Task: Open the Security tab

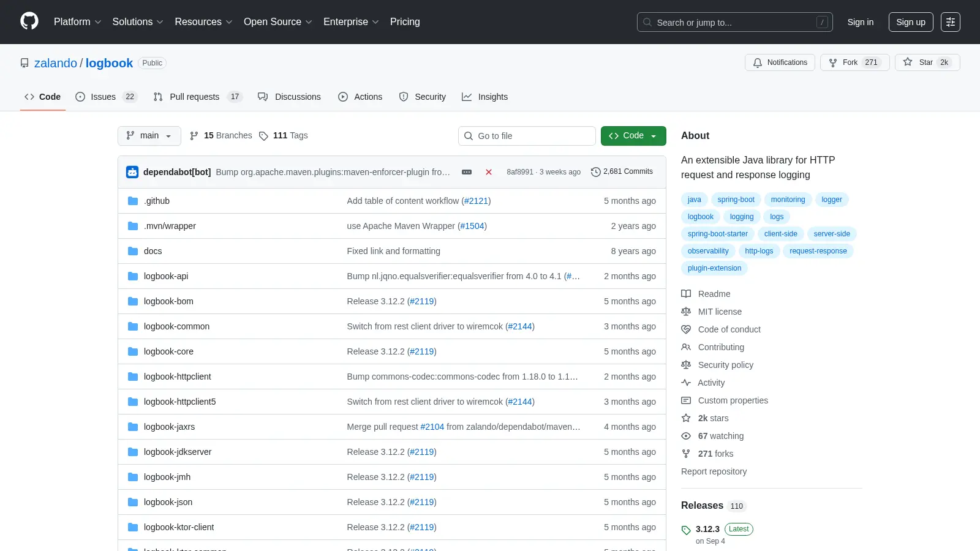Action: [x=422, y=97]
